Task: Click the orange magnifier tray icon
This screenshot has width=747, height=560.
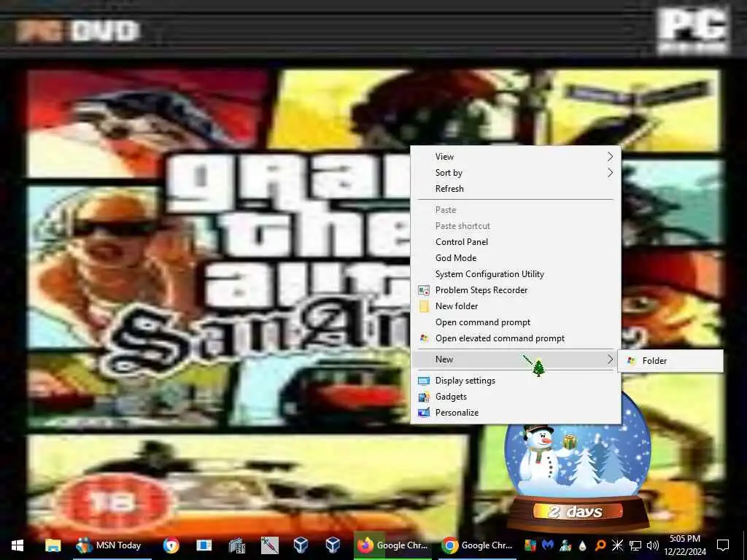Action: pyautogui.click(x=600, y=545)
